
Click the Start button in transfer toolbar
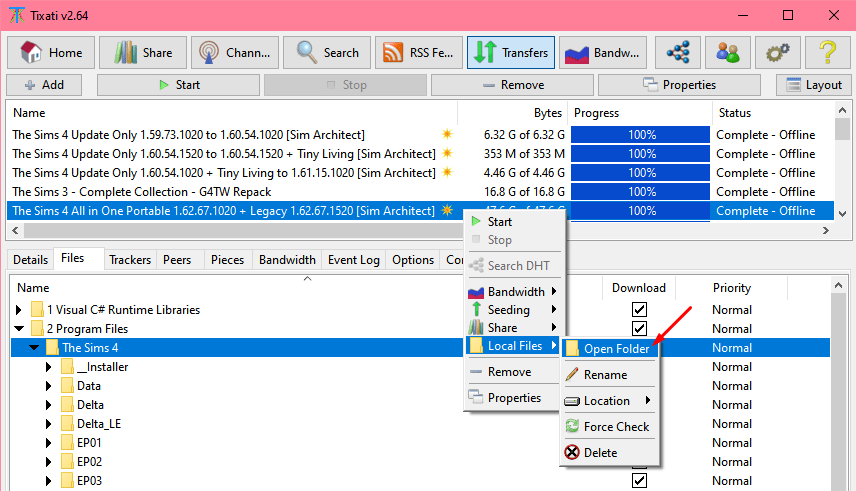(x=179, y=85)
